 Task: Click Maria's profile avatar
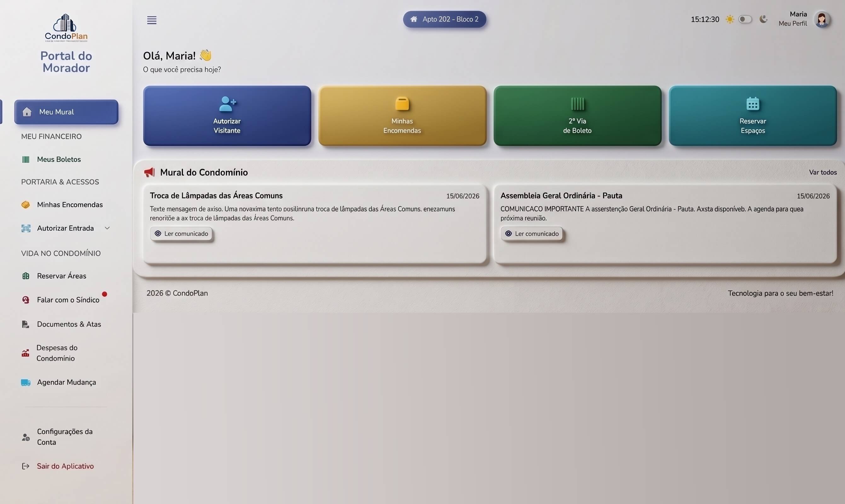822,19
